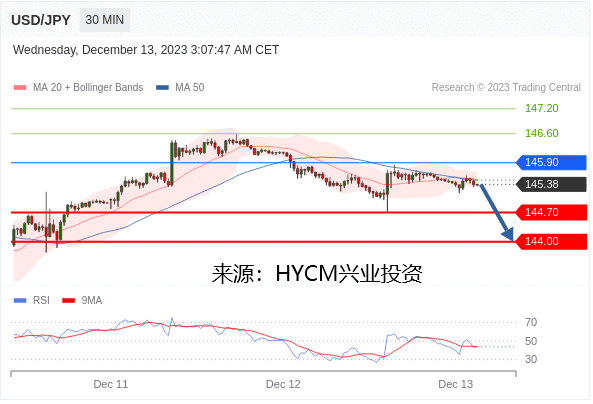Click the 30 MIN timeframe button
The height and width of the screenshot is (404, 593).
point(104,20)
